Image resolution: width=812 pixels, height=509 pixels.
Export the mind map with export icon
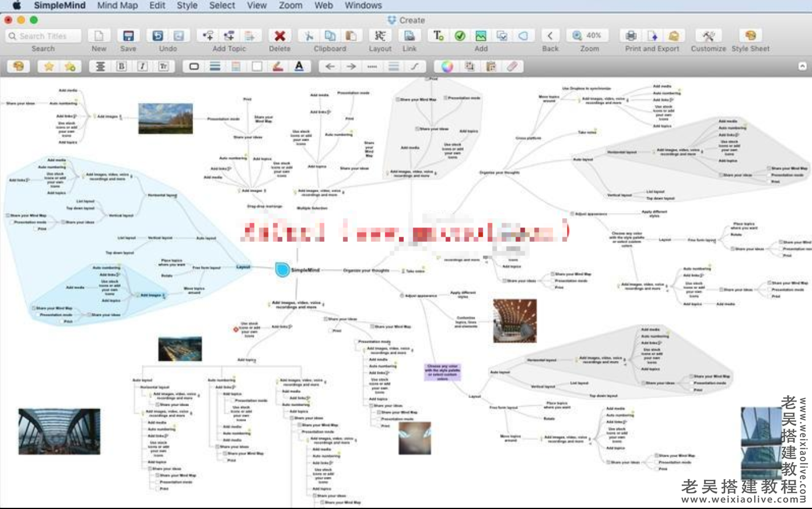tap(652, 36)
